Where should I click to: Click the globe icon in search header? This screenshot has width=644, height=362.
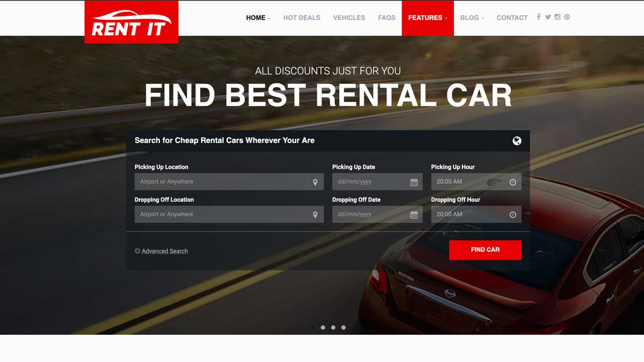coord(517,141)
